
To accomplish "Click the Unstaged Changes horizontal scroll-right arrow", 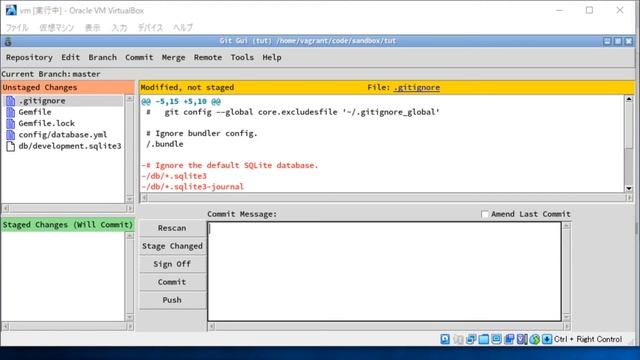I will coord(130,209).
